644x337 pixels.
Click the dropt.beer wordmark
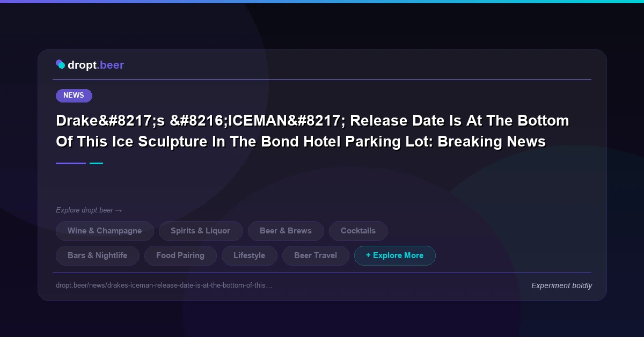[96, 65]
